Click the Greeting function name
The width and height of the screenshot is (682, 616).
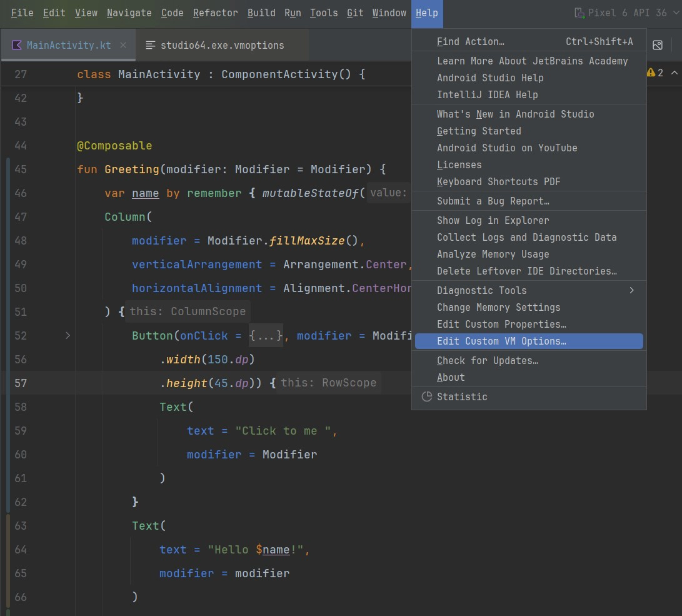[x=132, y=169]
